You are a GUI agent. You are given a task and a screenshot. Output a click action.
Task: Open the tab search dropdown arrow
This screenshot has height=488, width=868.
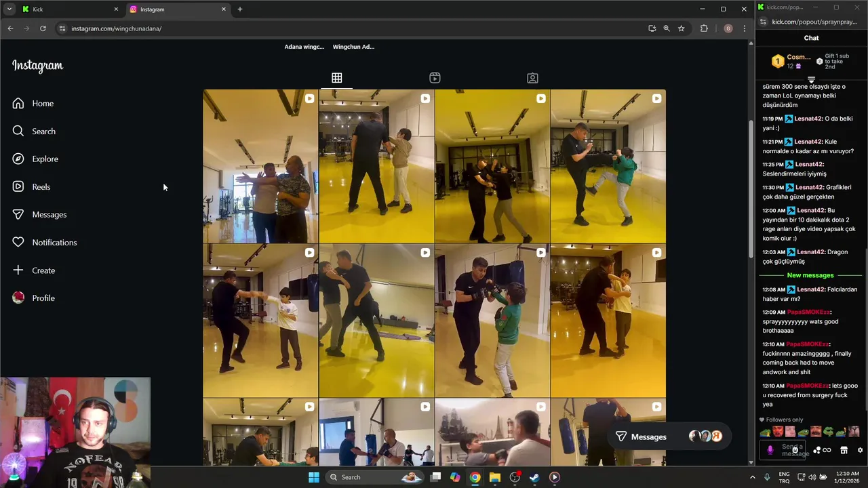click(x=9, y=9)
